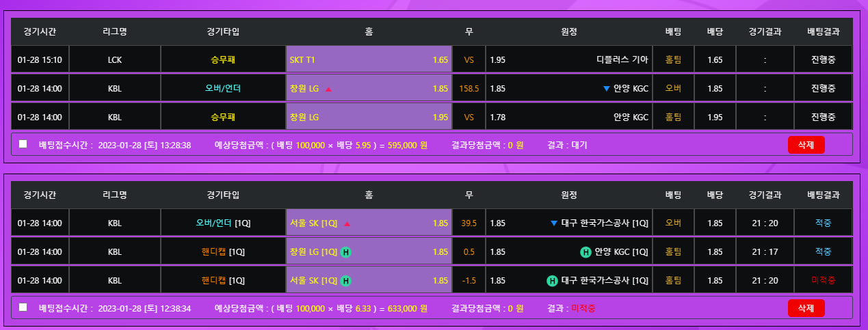Click the red up arrow beside 창원 LG

tap(328, 89)
